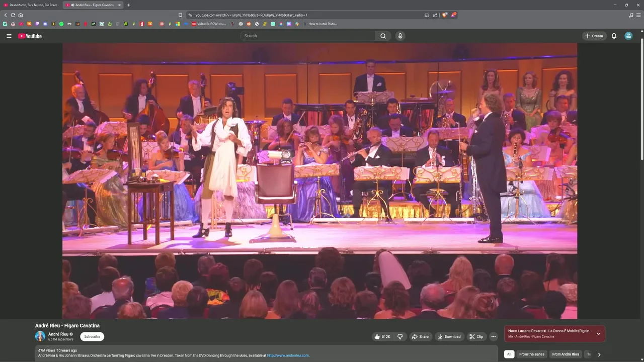644x362 pixels.
Task: Share the André Rieu video
Action: [x=420, y=336]
